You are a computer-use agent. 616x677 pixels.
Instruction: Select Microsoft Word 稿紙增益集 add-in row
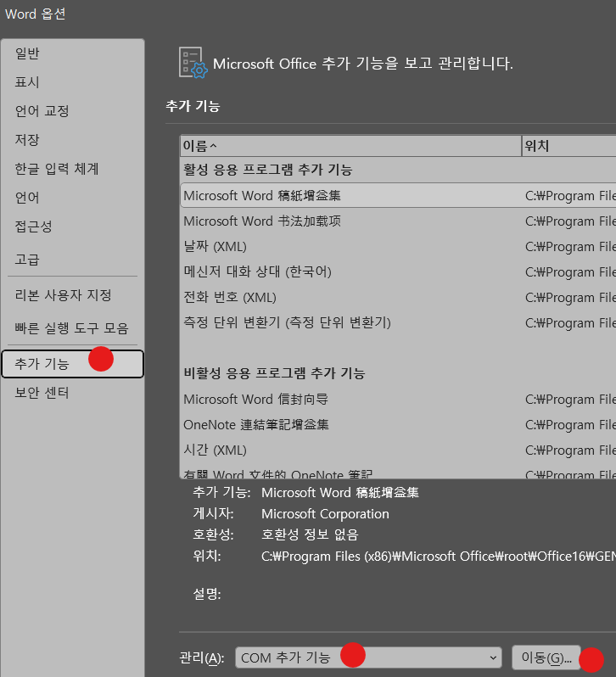pyautogui.click(x=398, y=196)
